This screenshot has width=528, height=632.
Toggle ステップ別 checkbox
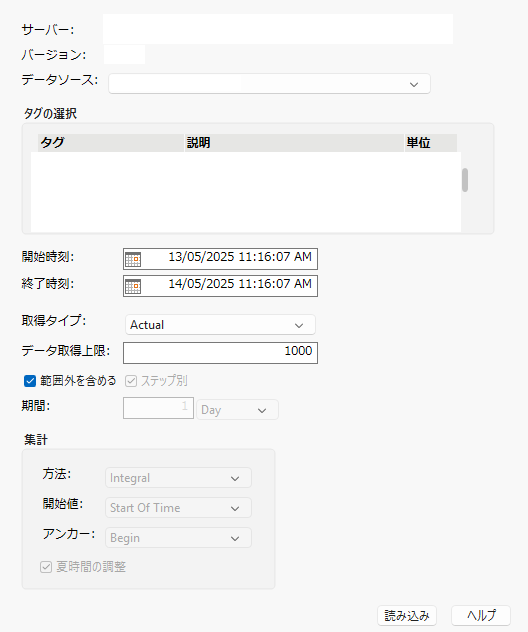[131, 381]
